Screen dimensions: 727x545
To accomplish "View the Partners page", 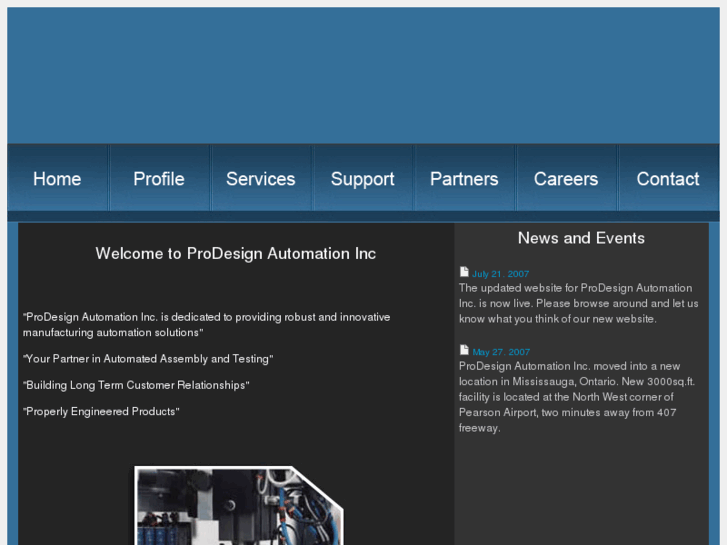I will pos(465,179).
